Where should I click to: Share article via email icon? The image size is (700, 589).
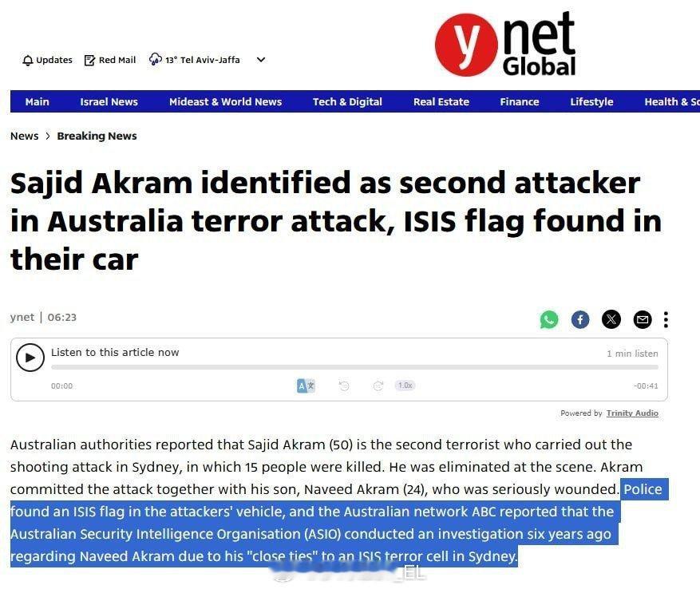point(642,319)
